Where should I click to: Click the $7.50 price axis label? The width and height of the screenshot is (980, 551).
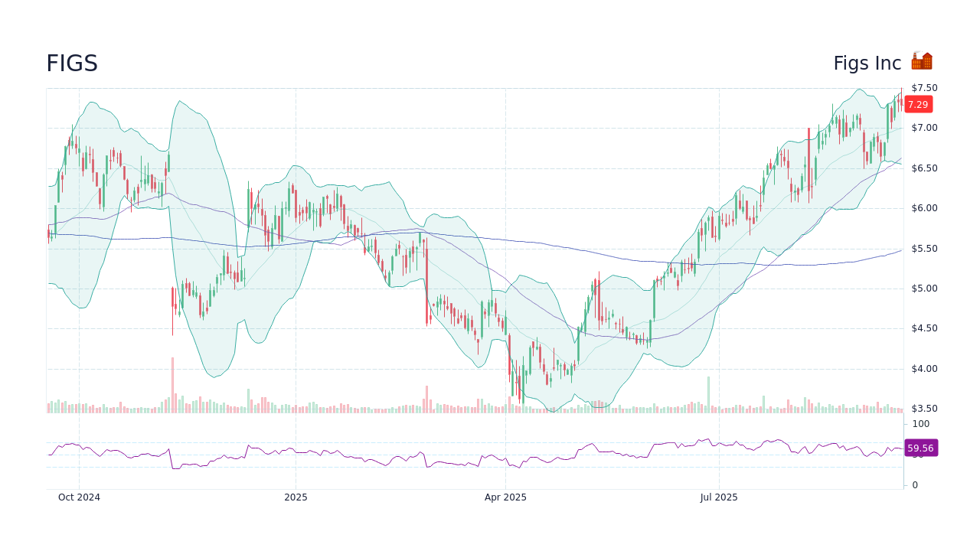tap(924, 87)
